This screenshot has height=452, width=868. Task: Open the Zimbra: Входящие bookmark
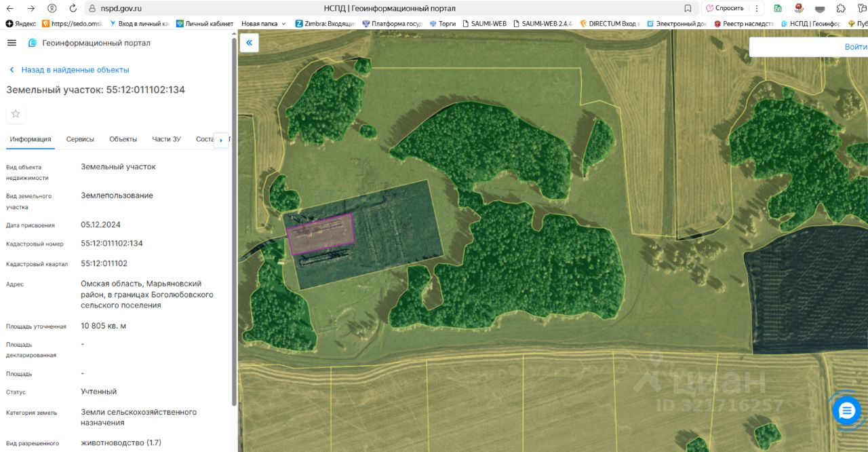click(326, 23)
